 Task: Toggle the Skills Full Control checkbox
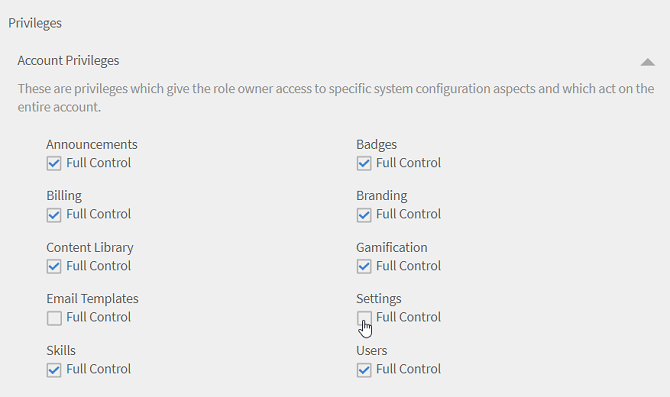54,370
